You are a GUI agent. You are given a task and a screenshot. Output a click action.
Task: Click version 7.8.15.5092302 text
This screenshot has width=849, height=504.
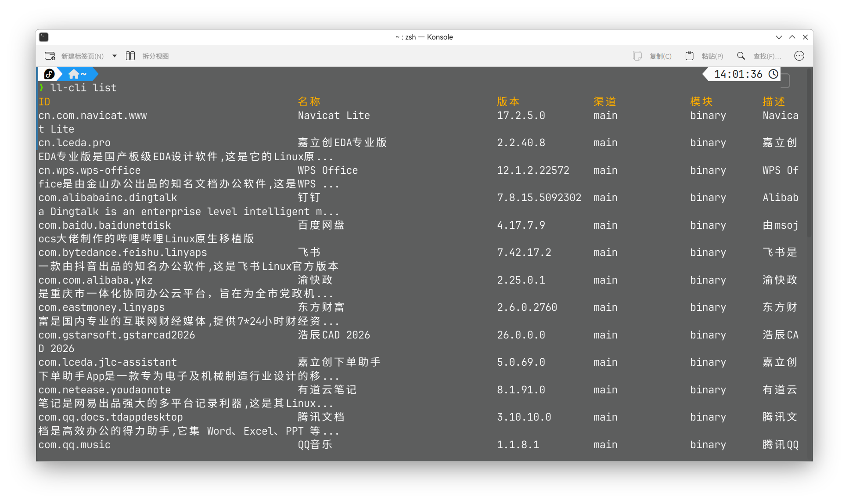539,198
